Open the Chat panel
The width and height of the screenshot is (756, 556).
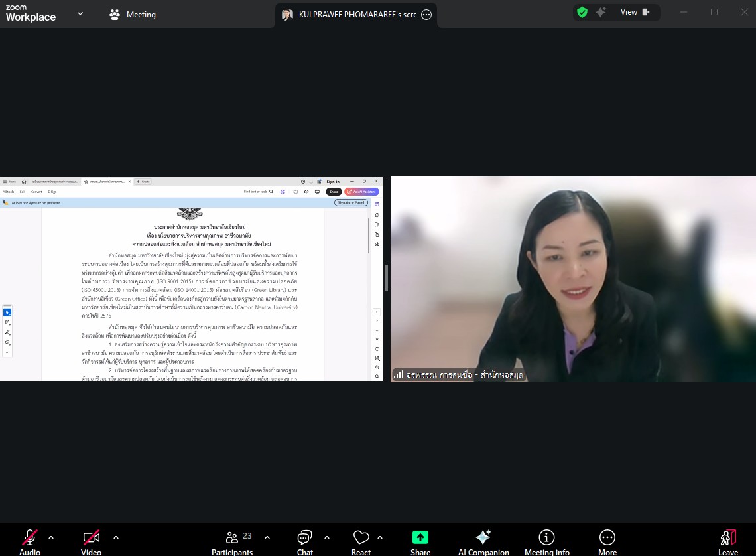[x=305, y=538]
